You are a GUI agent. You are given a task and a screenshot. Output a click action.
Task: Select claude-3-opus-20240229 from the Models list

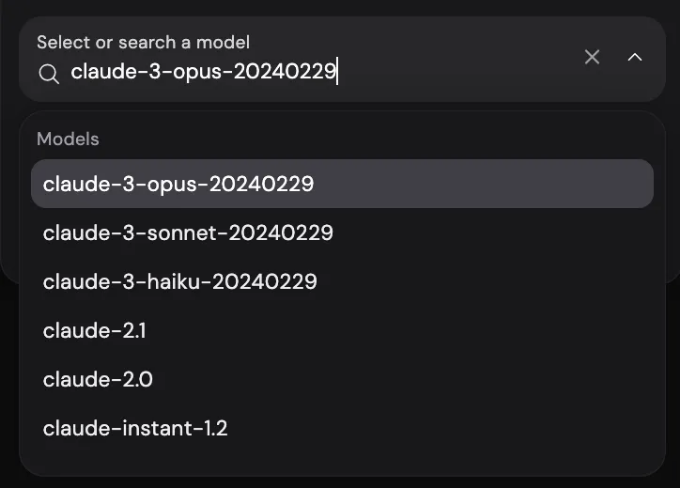tap(342, 183)
